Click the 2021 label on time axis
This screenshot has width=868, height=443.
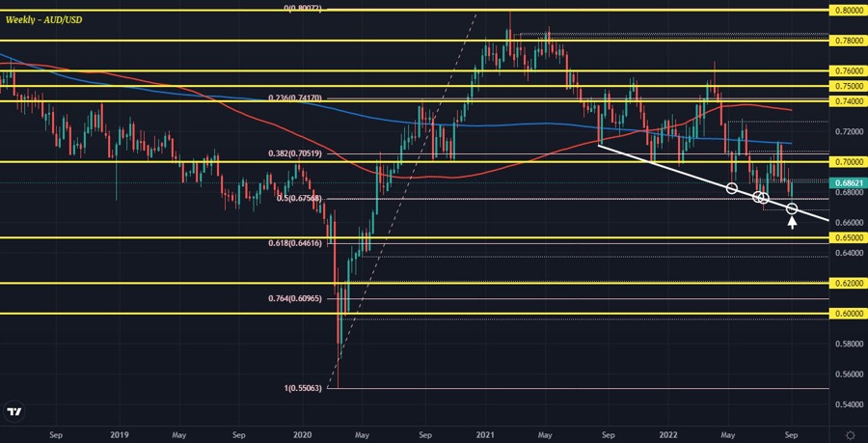pyautogui.click(x=485, y=435)
